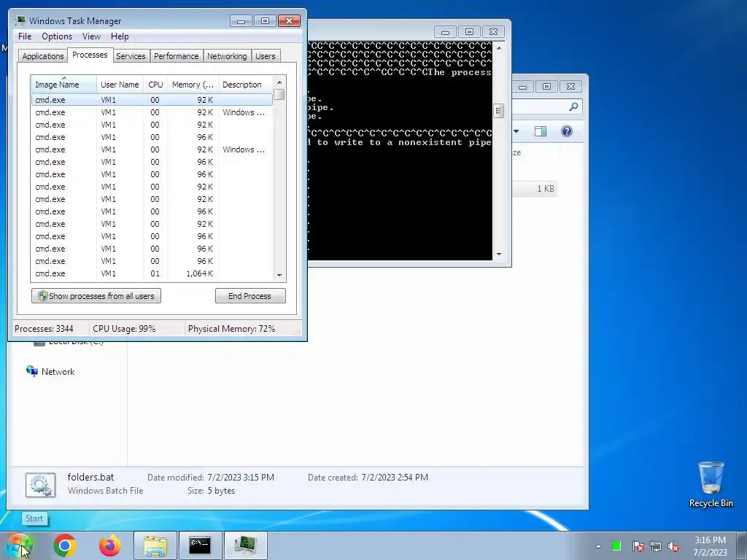This screenshot has width=747, height=560.
Task: Click the process list scrollbar thumb
Action: pos(279,94)
